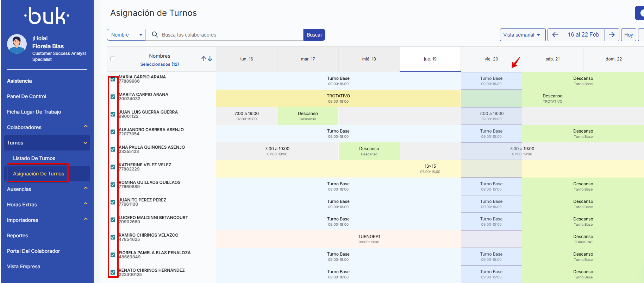Go to next week arrow
This screenshot has width=644, height=283.
pos(612,35)
